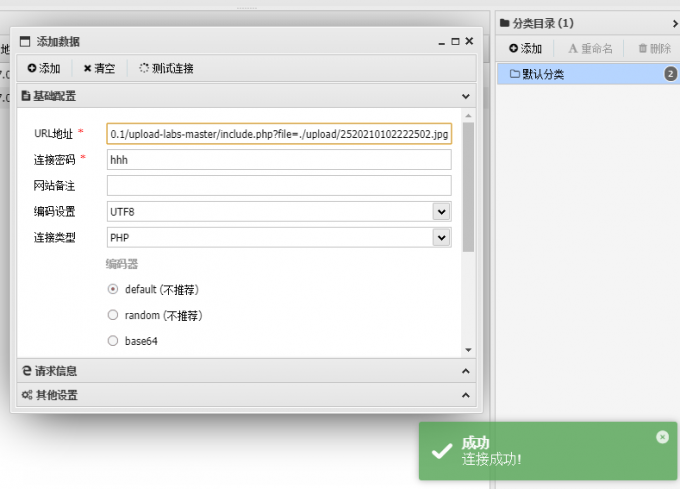Image resolution: width=680 pixels, height=489 pixels.
Task: Expand the 请求信息 section
Action: 246,371
